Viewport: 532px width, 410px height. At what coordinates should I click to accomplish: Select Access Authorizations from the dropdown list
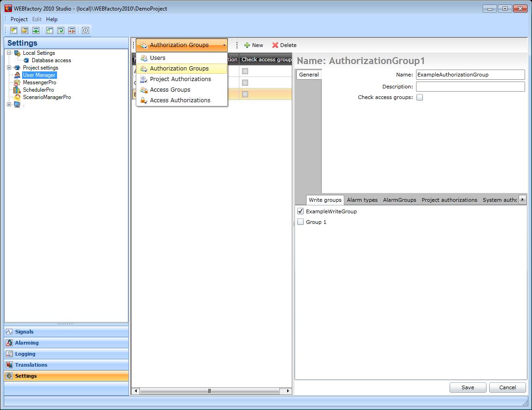[x=180, y=100]
